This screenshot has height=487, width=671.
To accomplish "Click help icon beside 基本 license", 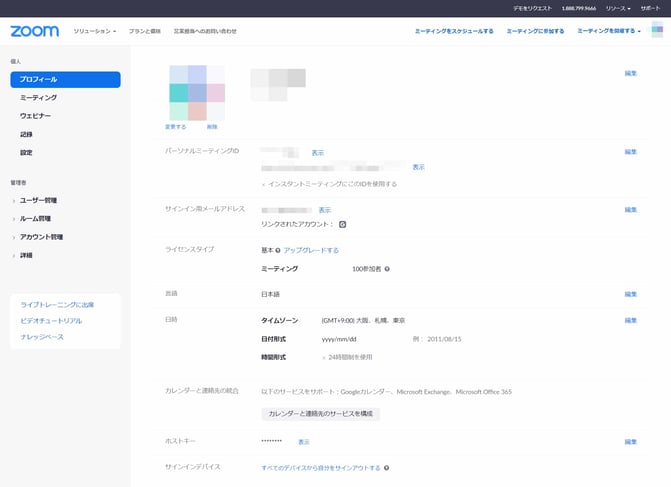I will [x=278, y=250].
